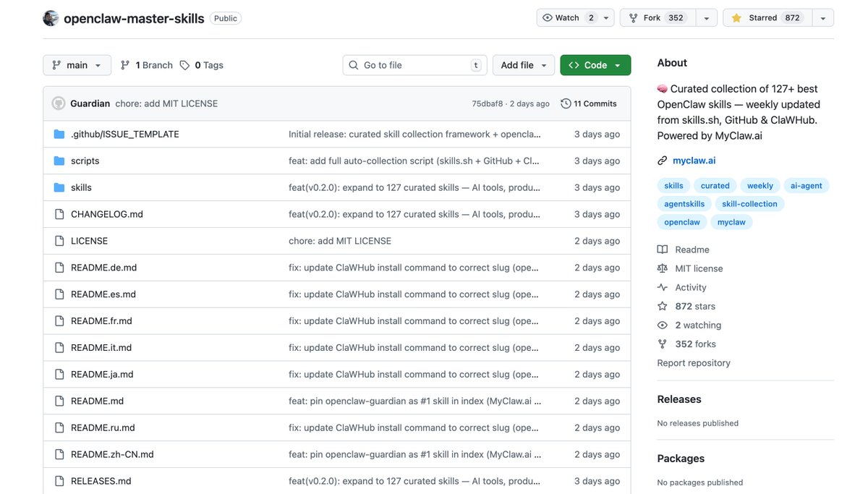Select the skills topic tag
This screenshot has width=868, height=494.
point(673,186)
